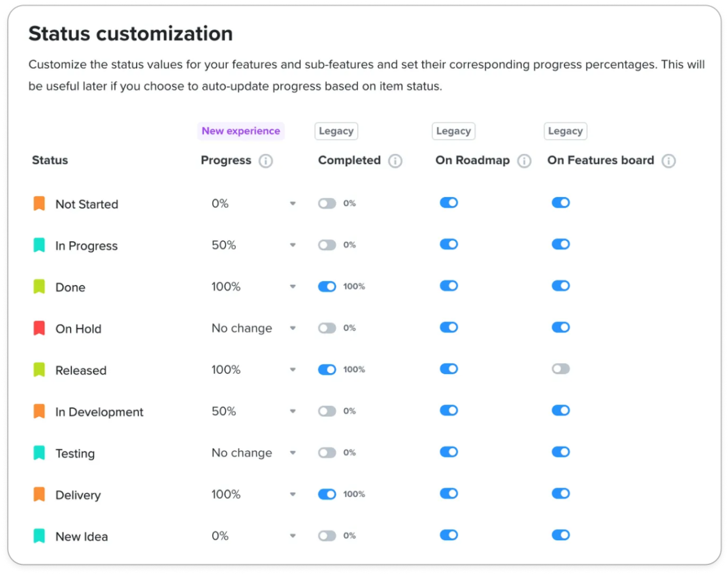Click the green Done bookmark icon
The image size is (728, 574).
coord(40,287)
